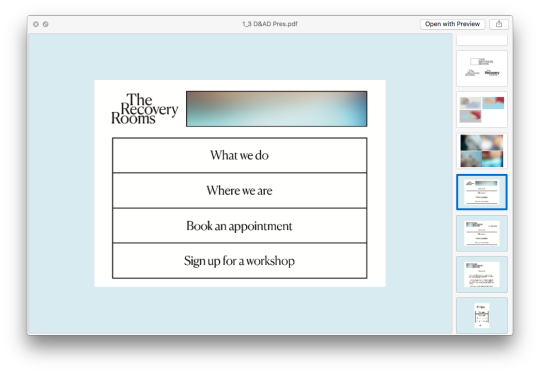540x374 pixels.
Task: Open the Share menu icon
Action: click(499, 24)
